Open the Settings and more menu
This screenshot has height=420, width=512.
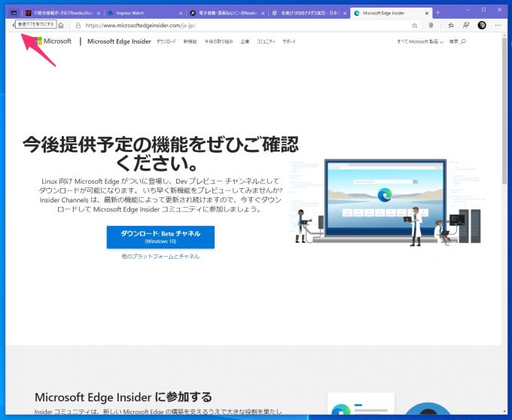coord(498,26)
